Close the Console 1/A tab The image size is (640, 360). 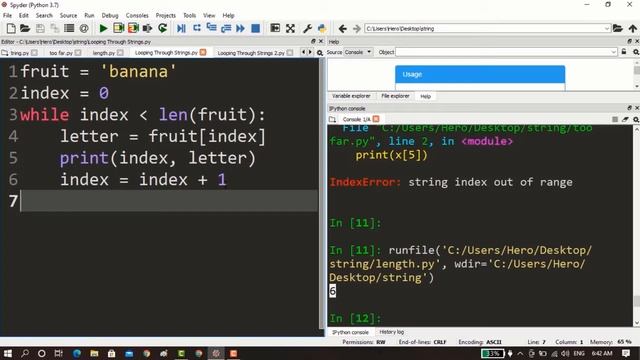376,119
